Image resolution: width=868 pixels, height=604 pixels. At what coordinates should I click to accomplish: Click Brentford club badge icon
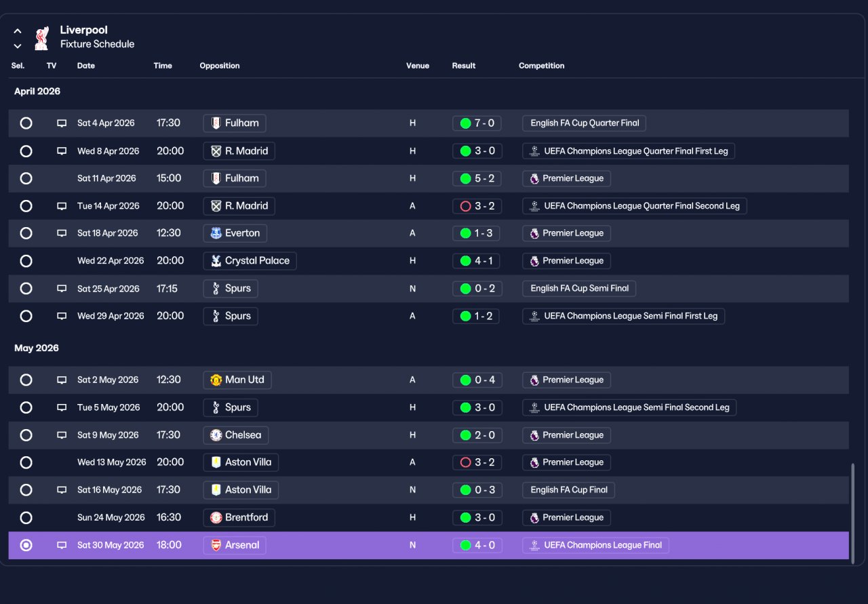[x=216, y=518]
